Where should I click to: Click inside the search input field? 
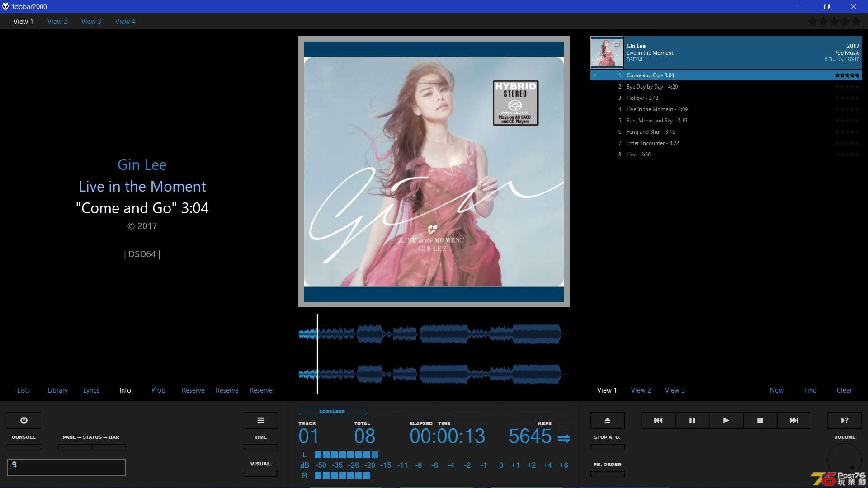pos(66,467)
